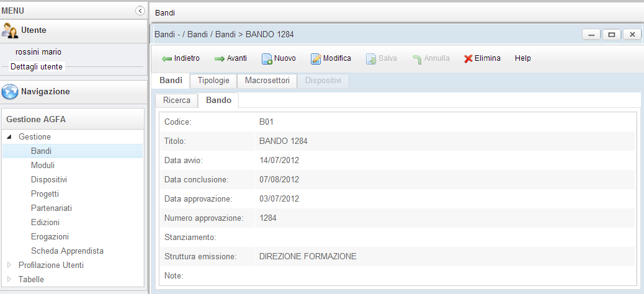This screenshot has width=644, height=294.
Task: Click the Nuovo new document icon
Action: tap(267, 59)
